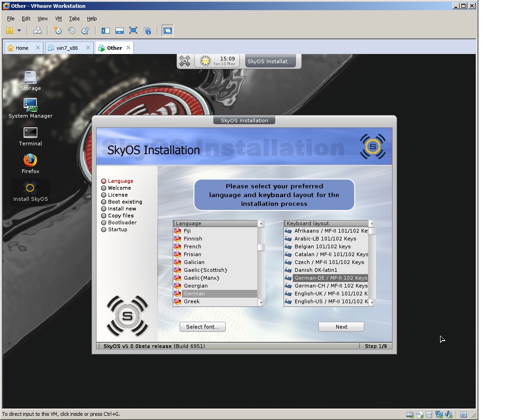Click the enter full screen toolbar icon
Screen dimensions: 532x420
(133, 30)
